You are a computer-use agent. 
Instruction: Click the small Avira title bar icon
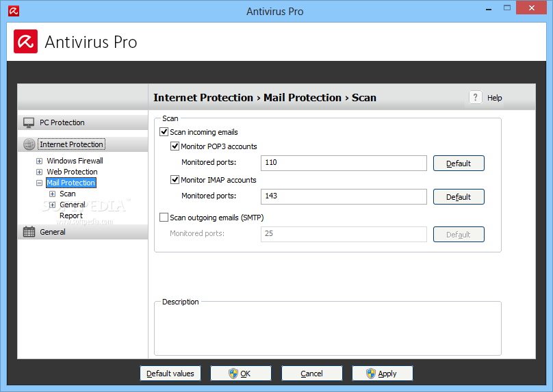pos(14,11)
